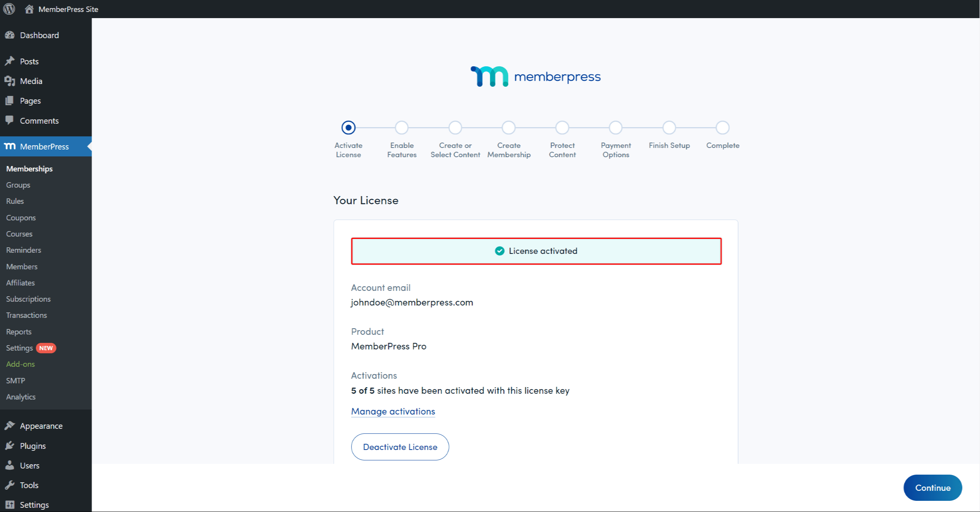
Task: Open the Add-ons submenu item
Action: point(20,364)
